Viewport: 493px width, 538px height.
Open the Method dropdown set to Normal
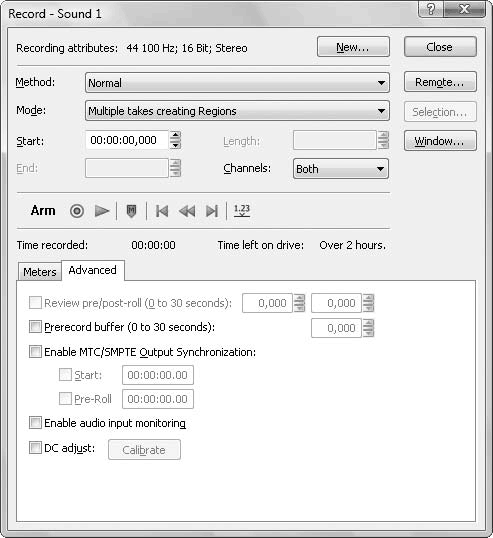(x=237, y=83)
